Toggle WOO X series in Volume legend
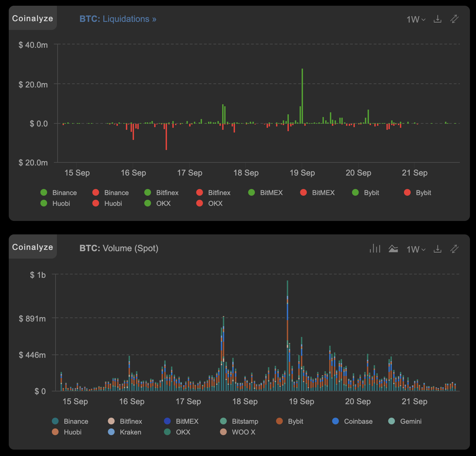This screenshot has height=456, width=476. 238,432
